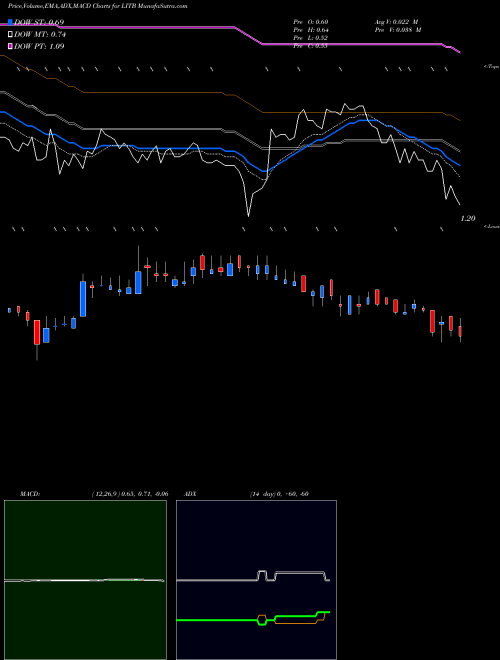Click the 'Pre L: 0.52' value
The image size is (500, 660).
(x=311, y=38)
